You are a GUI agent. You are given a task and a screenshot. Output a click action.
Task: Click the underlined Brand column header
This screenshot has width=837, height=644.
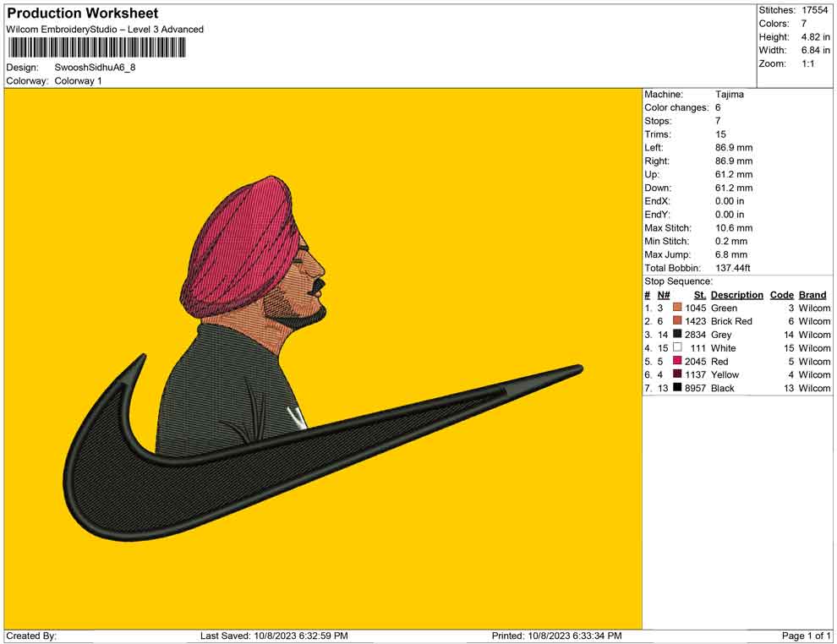pos(812,295)
